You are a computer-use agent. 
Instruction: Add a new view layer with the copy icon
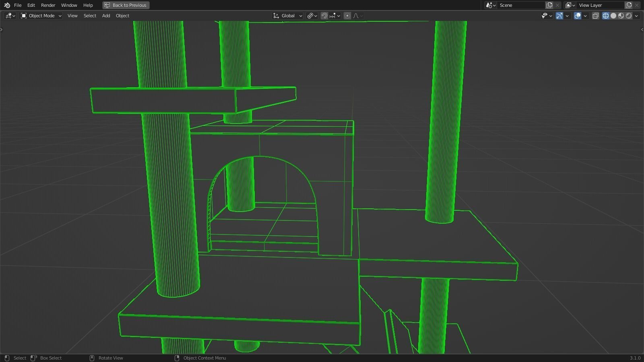coord(629,5)
